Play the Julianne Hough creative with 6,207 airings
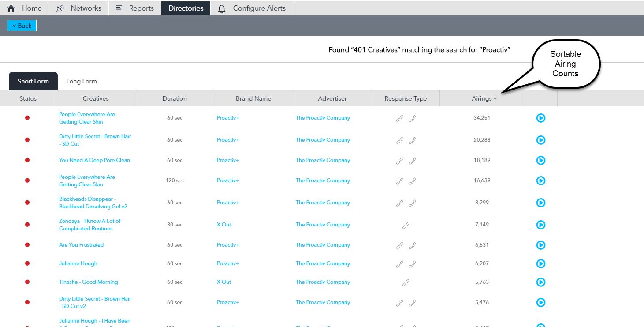This screenshot has width=644, height=327. (x=541, y=263)
